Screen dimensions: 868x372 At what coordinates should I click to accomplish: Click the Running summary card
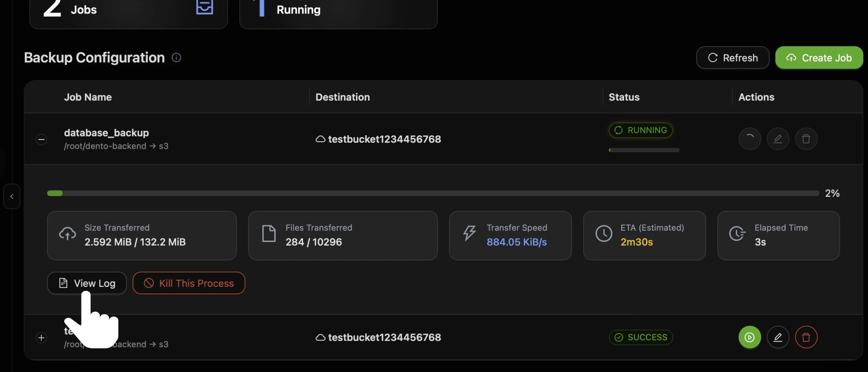click(338, 14)
